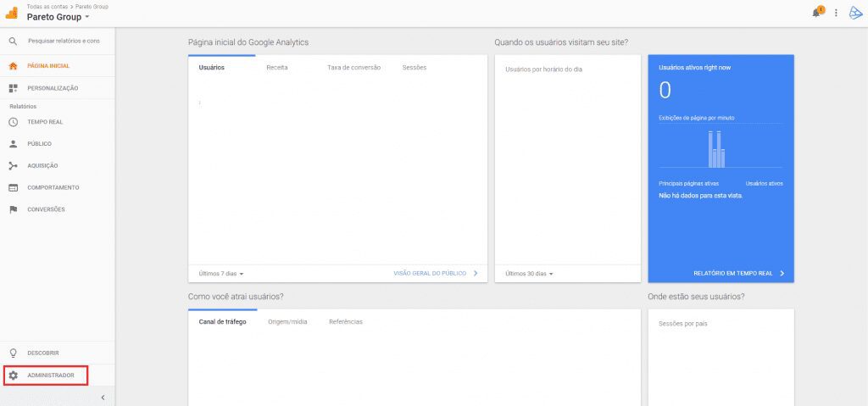
Task: Select the Público person icon
Action: 13,144
